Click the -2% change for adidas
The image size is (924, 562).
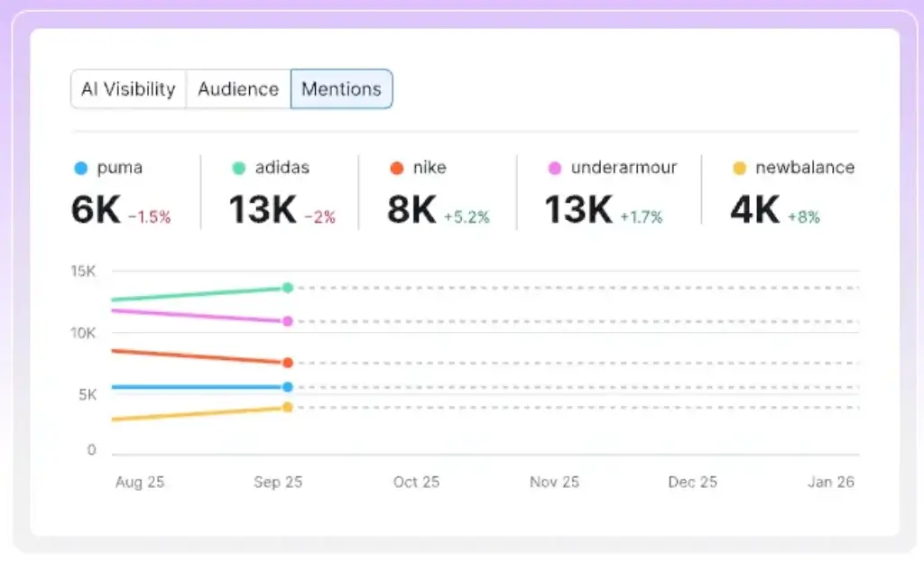pyautogui.click(x=320, y=217)
